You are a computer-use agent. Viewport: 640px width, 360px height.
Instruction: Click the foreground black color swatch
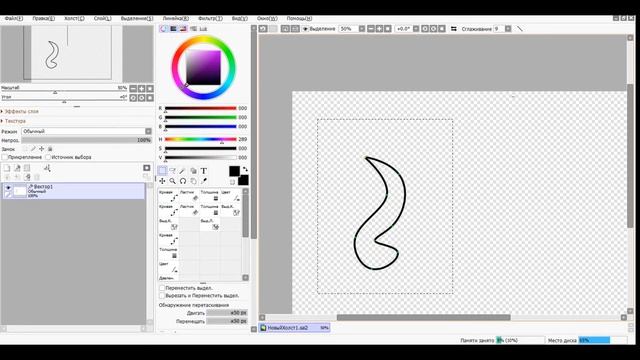click(234, 171)
